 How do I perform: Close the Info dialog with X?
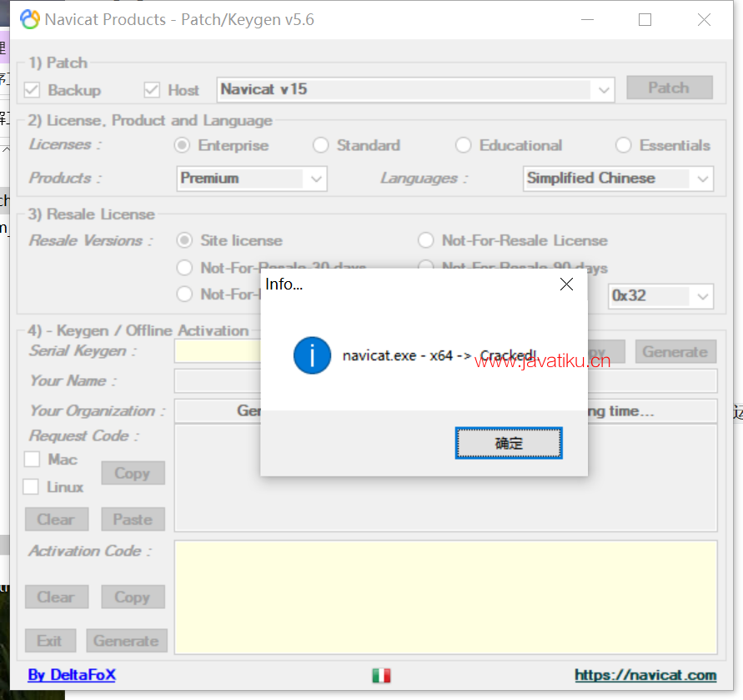[566, 284]
